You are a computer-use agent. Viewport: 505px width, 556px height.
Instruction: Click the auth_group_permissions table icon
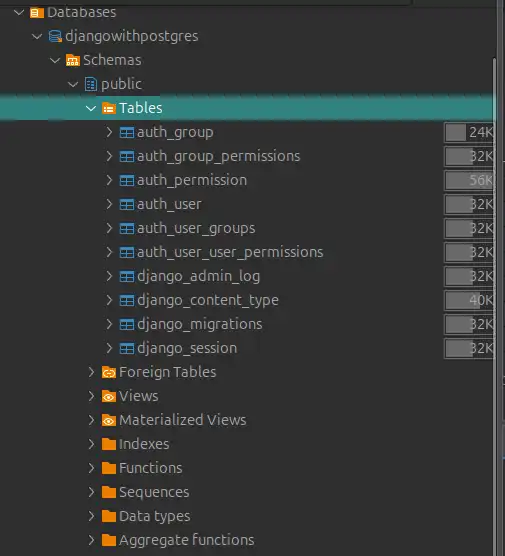pyautogui.click(x=127, y=156)
